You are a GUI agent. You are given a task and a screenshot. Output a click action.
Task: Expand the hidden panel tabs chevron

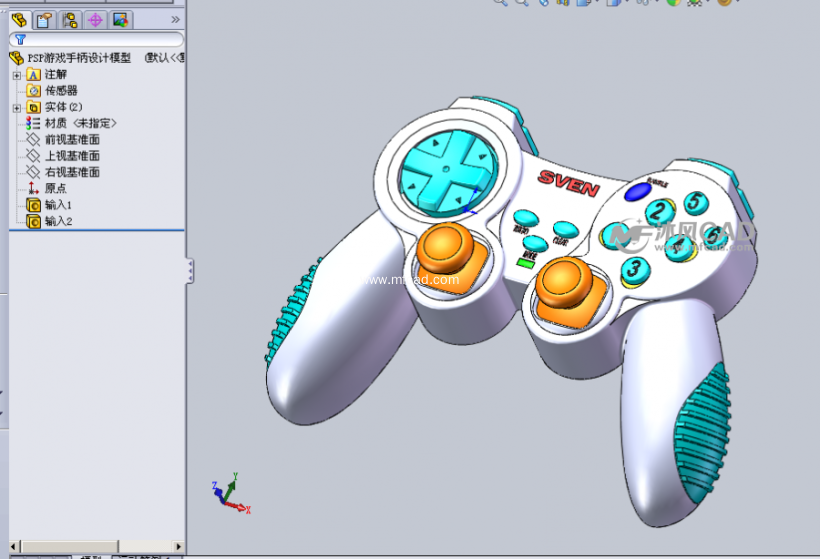tap(176, 19)
